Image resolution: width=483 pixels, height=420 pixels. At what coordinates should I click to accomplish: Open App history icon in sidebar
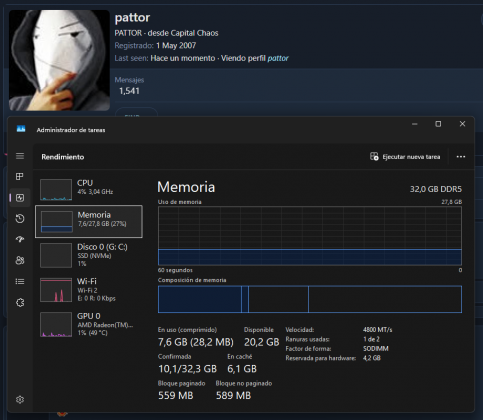20,219
